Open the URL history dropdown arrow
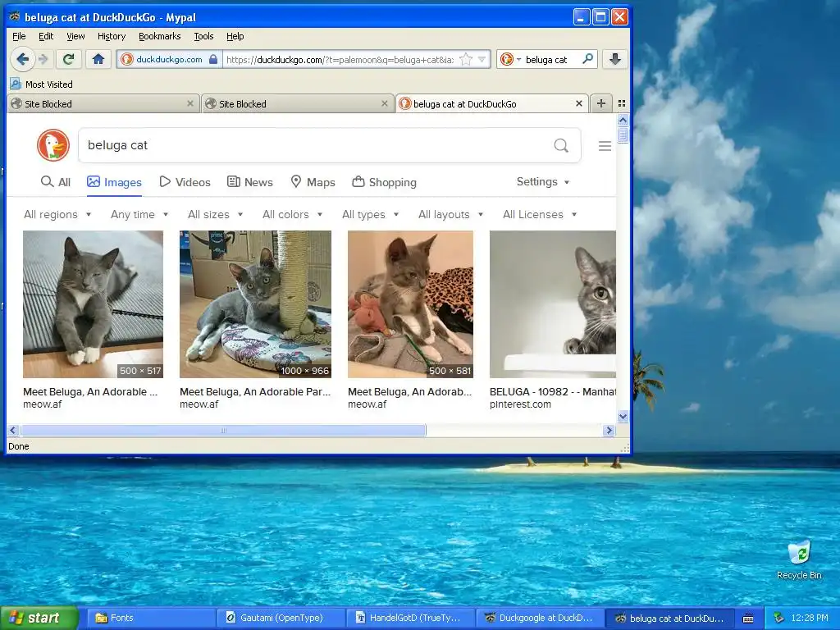The height and width of the screenshot is (630, 840). 482,59
